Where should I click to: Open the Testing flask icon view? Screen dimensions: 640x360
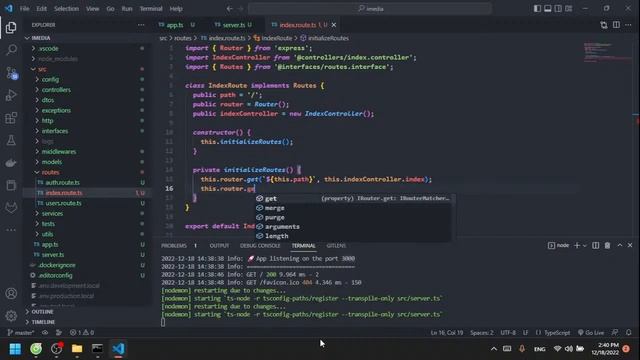tap(11, 140)
